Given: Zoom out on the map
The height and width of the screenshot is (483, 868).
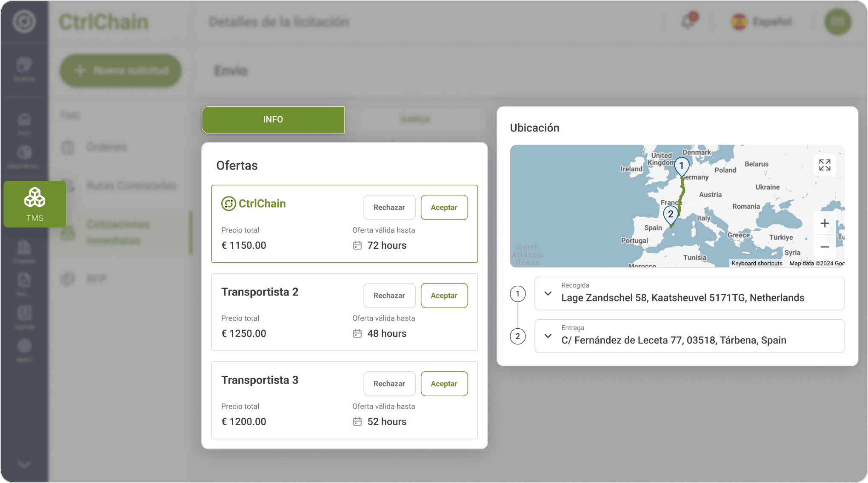Looking at the screenshot, I should [825, 247].
